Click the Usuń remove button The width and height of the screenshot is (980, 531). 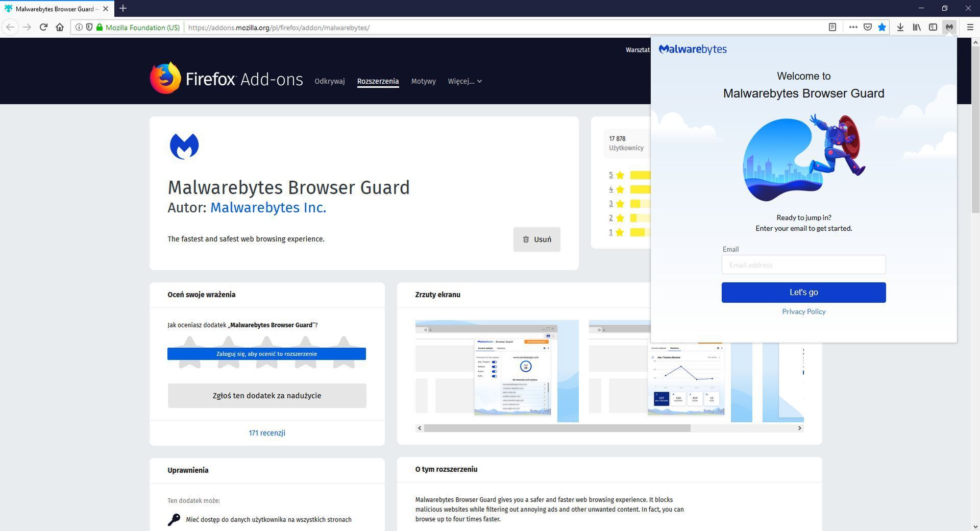536,239
